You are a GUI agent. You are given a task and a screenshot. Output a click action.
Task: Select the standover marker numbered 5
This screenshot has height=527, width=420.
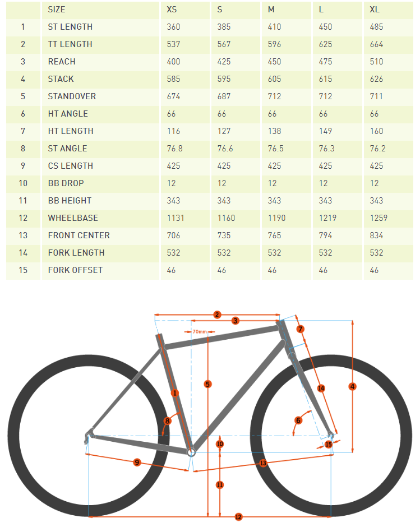208,384
